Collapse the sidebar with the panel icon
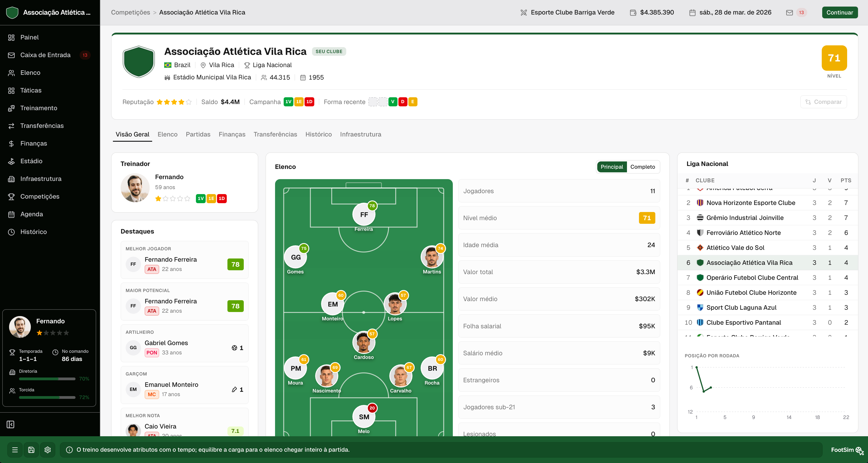 pos(11,425)
